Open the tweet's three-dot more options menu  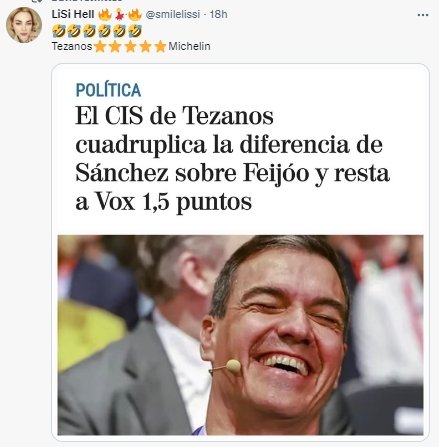click(423, 15)
